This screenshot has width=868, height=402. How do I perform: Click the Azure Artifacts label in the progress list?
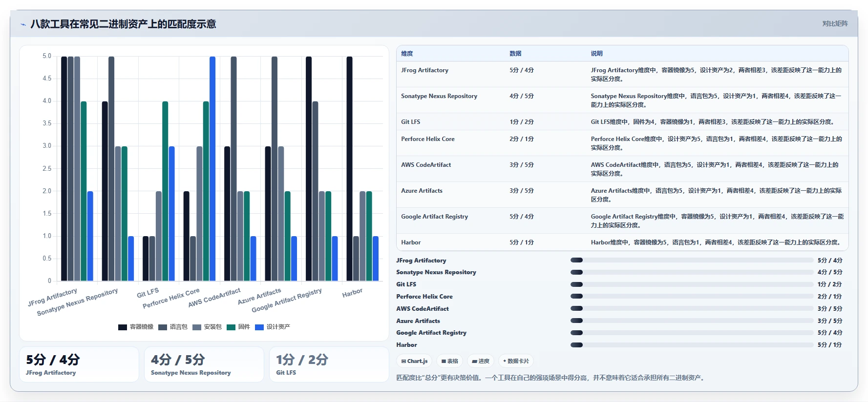[x=418, y=321]
